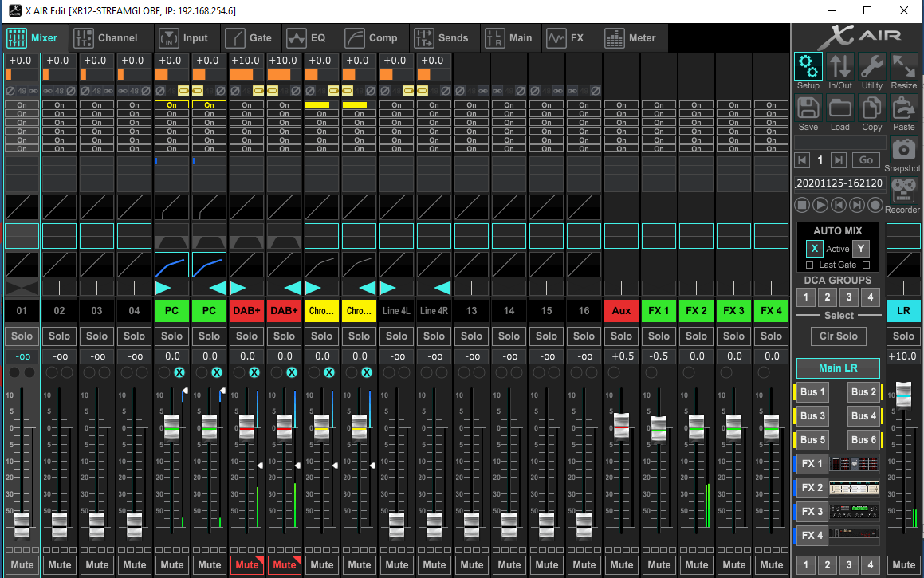Open the Setup gear icon
This screenshot has height=578, width=924.
(808, 67)
